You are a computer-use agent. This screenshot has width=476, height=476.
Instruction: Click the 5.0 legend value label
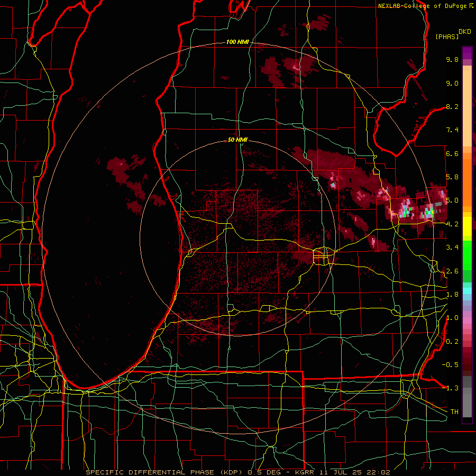coord(452,200)
